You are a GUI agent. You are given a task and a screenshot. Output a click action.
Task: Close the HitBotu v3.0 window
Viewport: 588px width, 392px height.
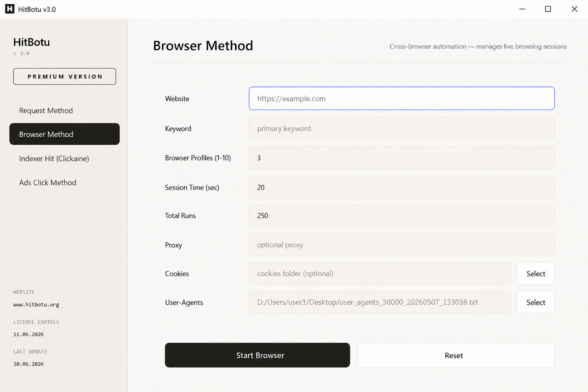575,9
